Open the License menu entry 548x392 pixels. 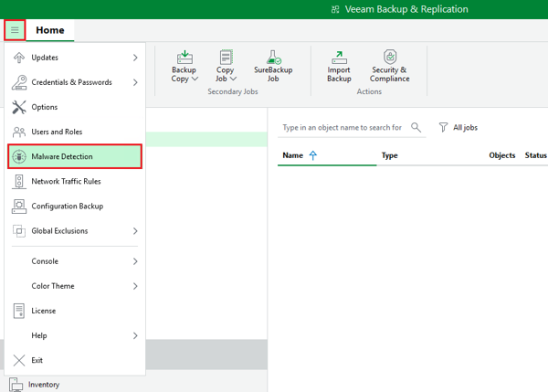click(75, 311)
